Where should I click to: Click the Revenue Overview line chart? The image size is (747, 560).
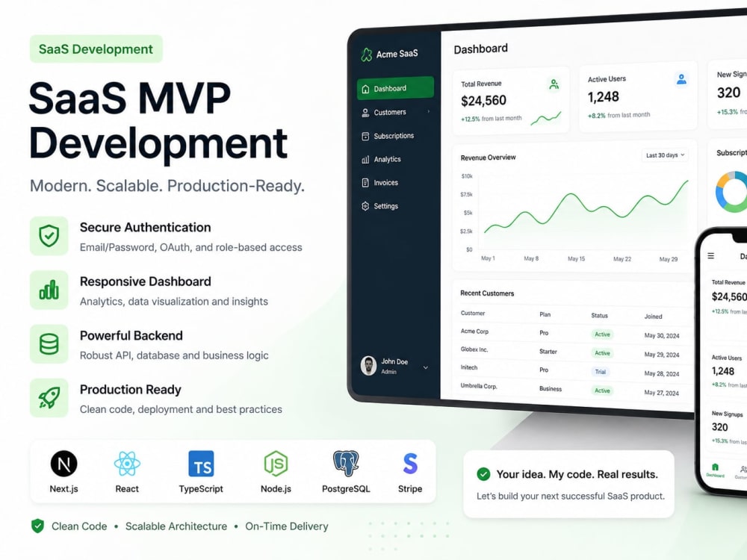(586, 208)
